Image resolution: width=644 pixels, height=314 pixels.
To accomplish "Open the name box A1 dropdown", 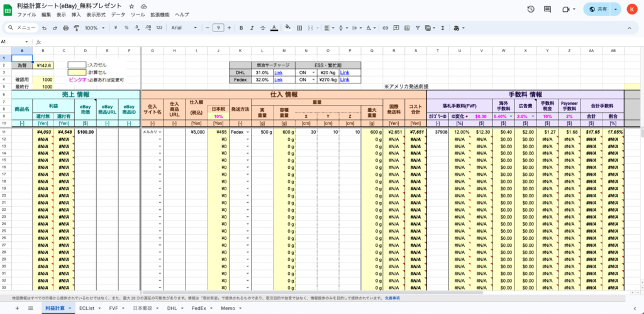I will click(x=26, y=42).
